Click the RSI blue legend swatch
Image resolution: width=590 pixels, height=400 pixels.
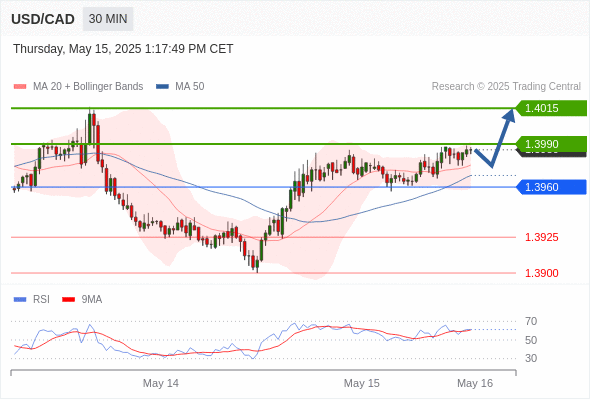(20, 300)
